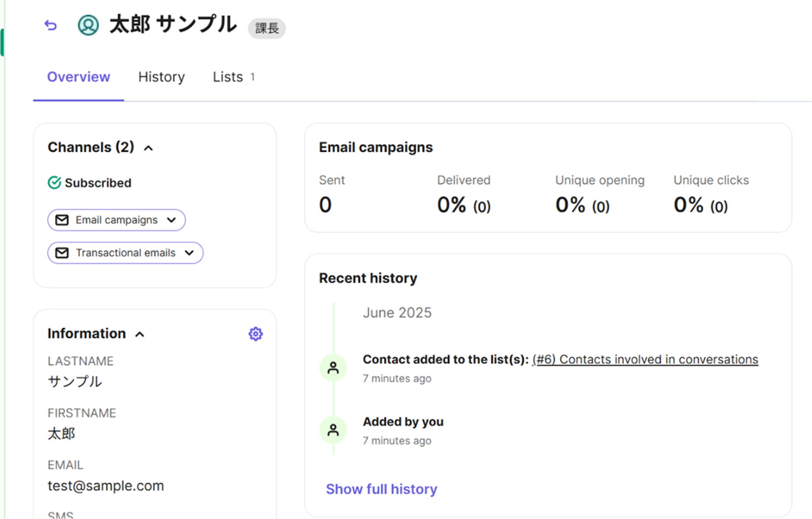Click Show full history link
812x519 pixels.
pyautogui.click(x=381, y=489)
